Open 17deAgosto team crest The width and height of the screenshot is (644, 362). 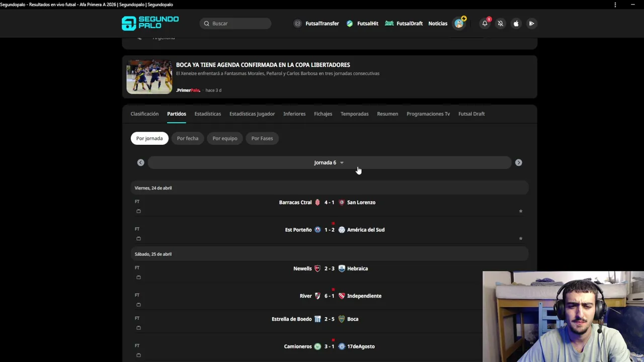coord(342,346)
